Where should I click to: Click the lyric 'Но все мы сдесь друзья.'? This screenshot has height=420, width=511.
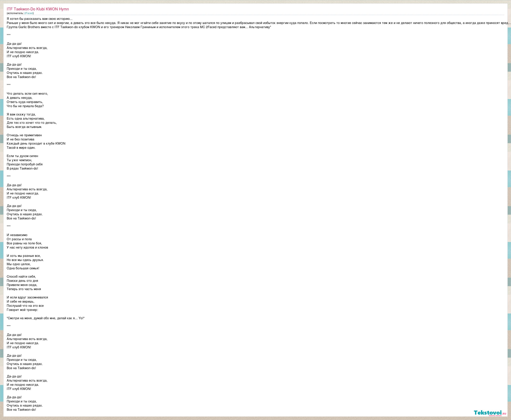tap(25, 260)
